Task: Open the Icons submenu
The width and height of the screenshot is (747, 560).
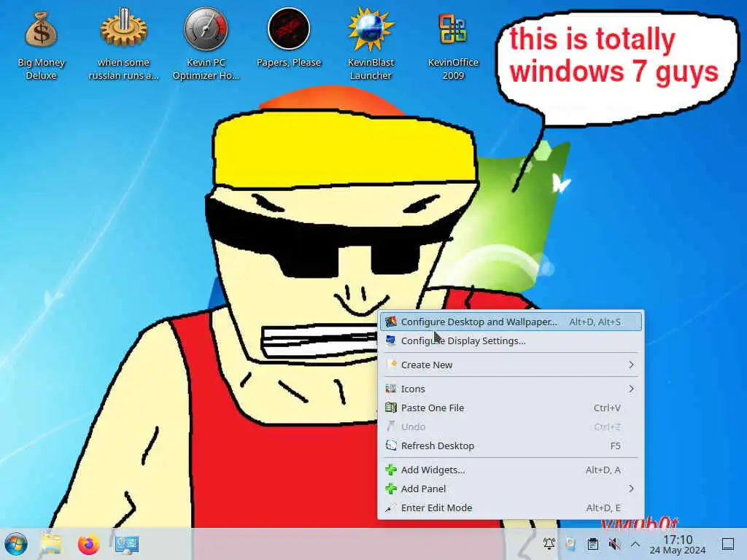Action: point(511,389)
